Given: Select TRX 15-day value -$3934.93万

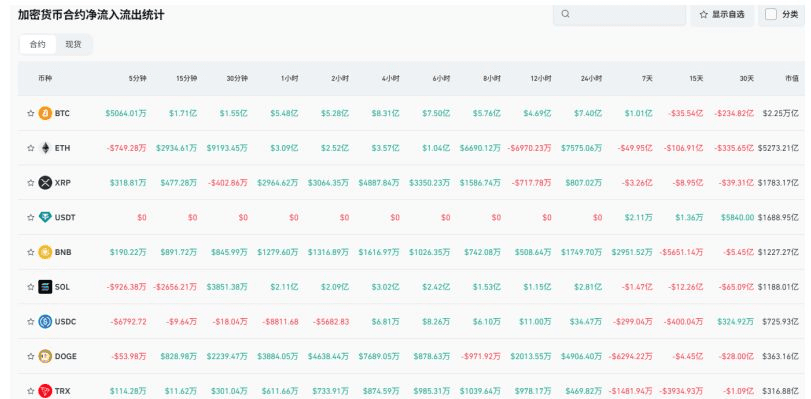Looking at the screenshot, I should 682,391.
